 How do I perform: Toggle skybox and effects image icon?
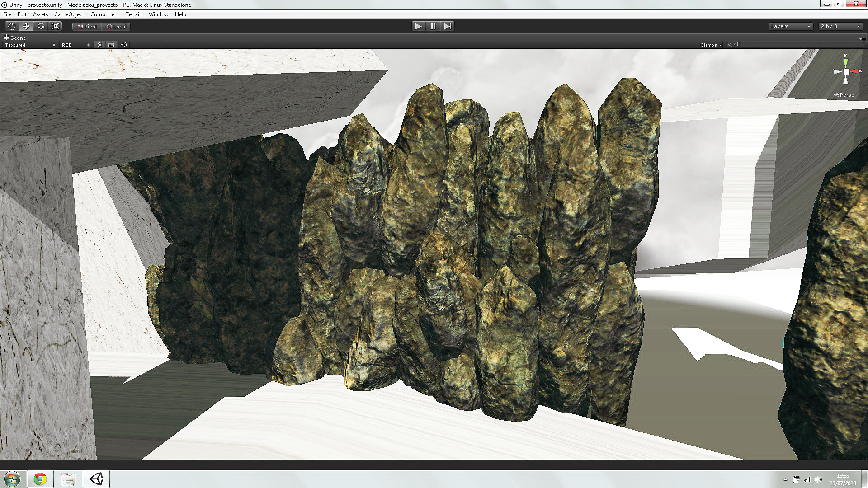pyautogui.click(x=111, y=45)
